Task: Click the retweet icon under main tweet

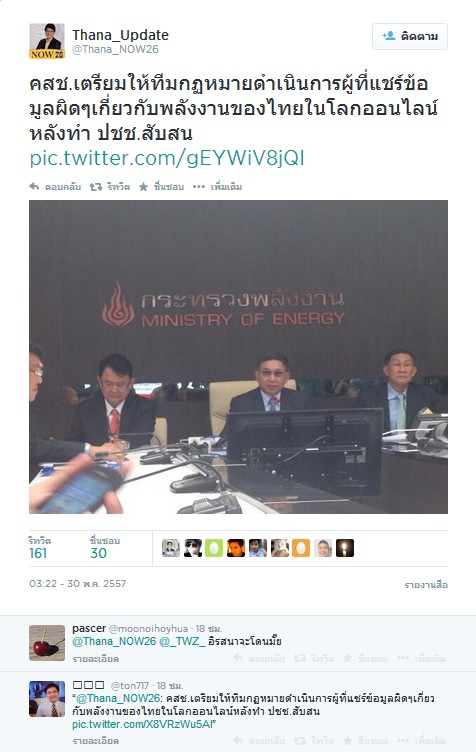Action: click(96, 187)
